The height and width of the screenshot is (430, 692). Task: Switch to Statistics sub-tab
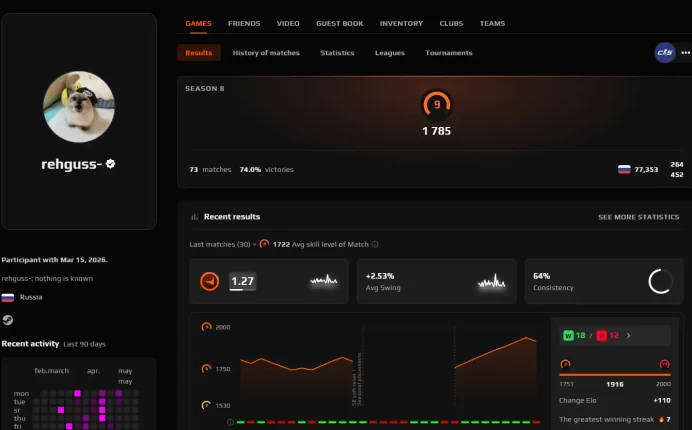[337, 53]
